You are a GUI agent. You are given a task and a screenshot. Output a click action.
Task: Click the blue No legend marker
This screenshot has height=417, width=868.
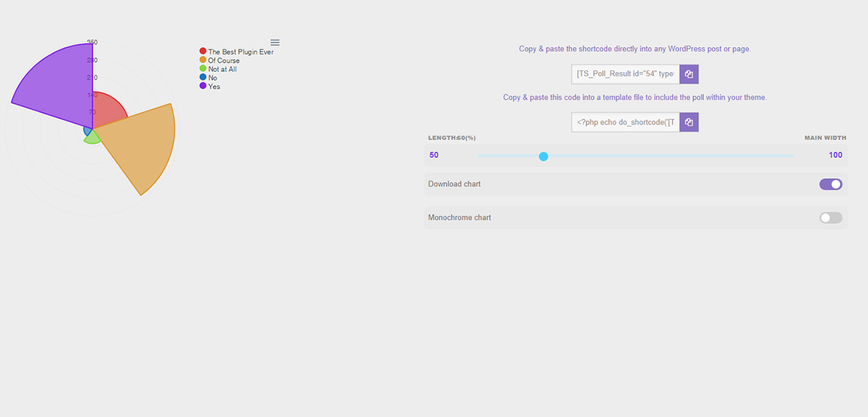(203, 78)
